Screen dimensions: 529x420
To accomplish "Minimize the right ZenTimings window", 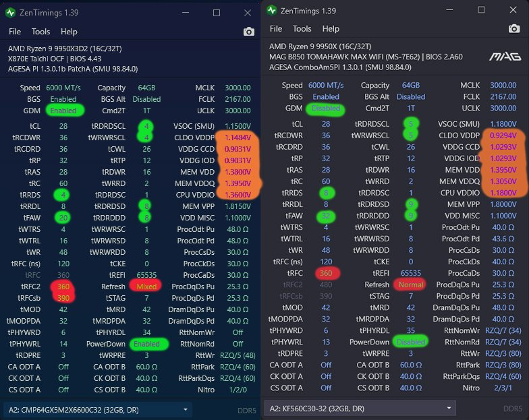I will pos(449,9).
